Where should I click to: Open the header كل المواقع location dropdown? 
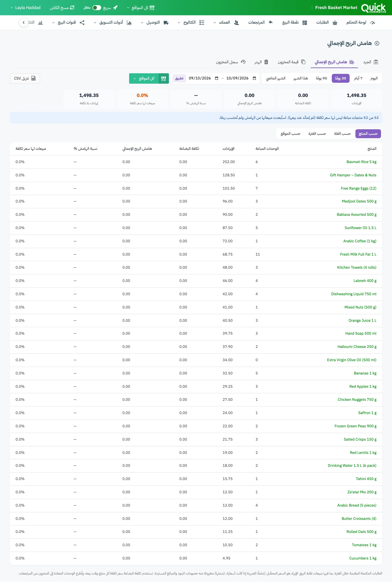click(x=140, y=8)
